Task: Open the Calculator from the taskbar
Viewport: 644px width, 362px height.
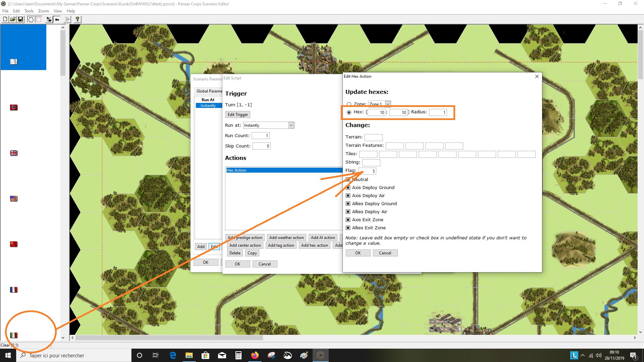Action: tap(238, 356)
